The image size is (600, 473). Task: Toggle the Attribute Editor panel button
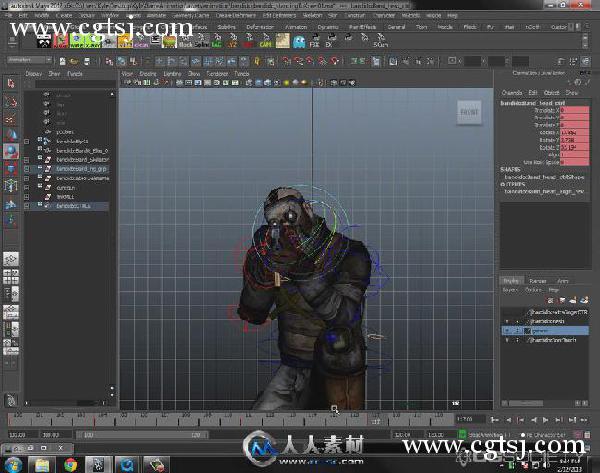click(x=561, y=61)
